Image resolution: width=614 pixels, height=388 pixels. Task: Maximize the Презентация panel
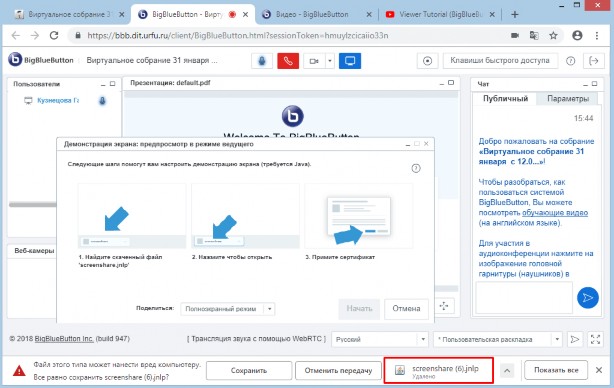coord(451,83)
